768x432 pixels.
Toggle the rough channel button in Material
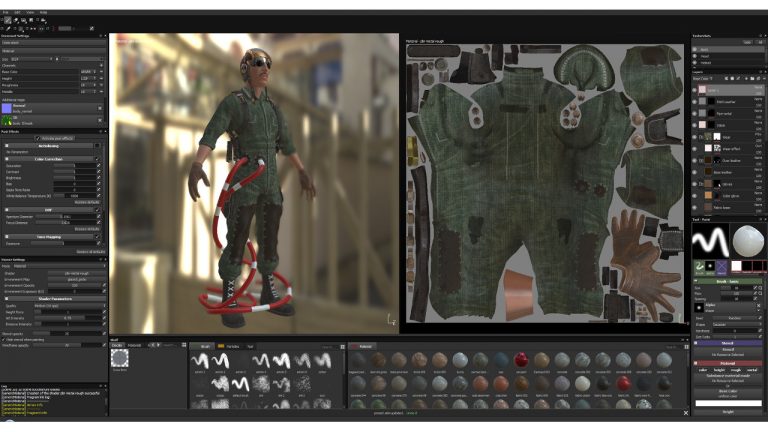736,370
